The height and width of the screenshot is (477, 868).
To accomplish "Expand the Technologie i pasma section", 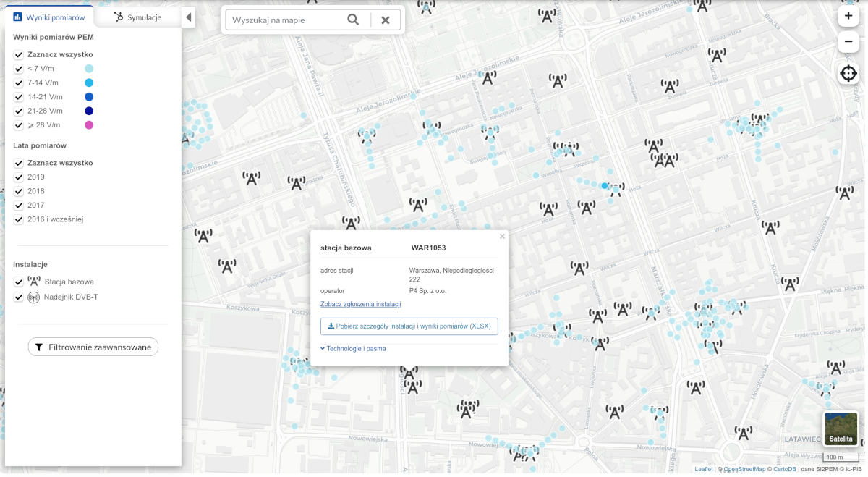I will [353, 348].
